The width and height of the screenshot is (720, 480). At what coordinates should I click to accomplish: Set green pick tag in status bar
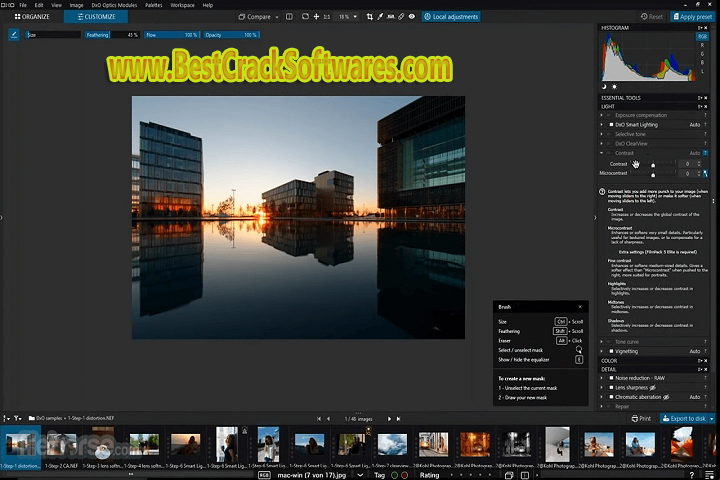[x=394, y=475]
